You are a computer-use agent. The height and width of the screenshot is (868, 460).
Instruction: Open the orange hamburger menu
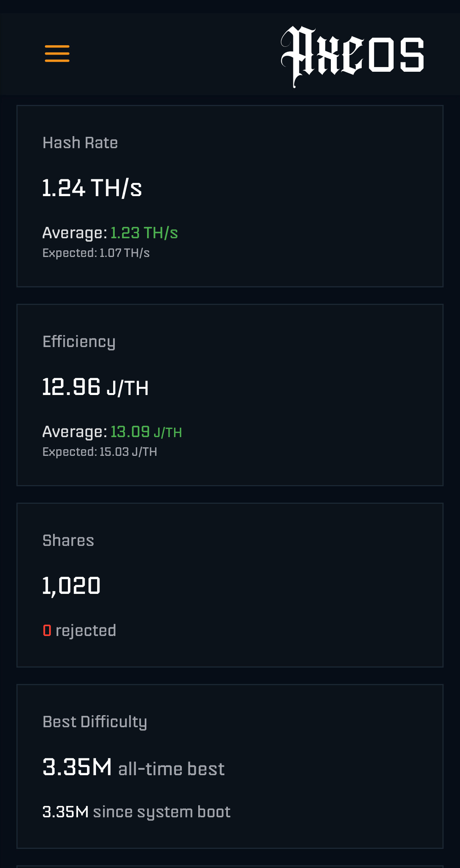coord(57,53)
